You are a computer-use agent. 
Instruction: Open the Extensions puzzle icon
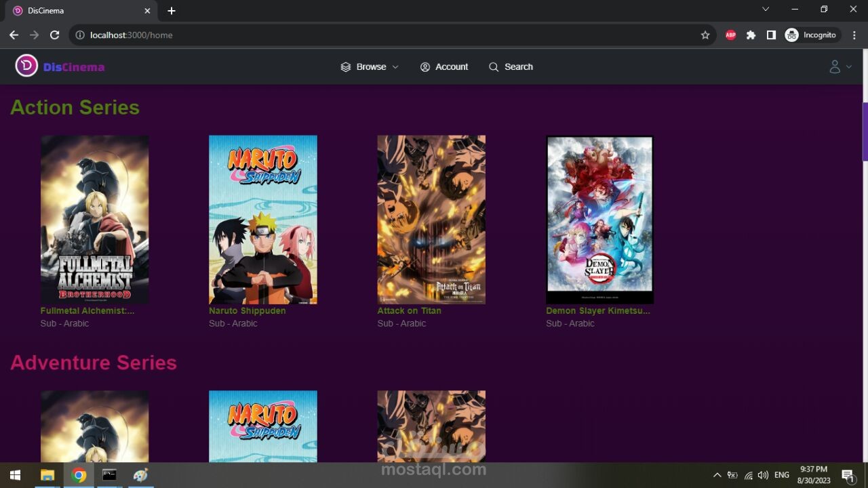click(x=751, y=35)
